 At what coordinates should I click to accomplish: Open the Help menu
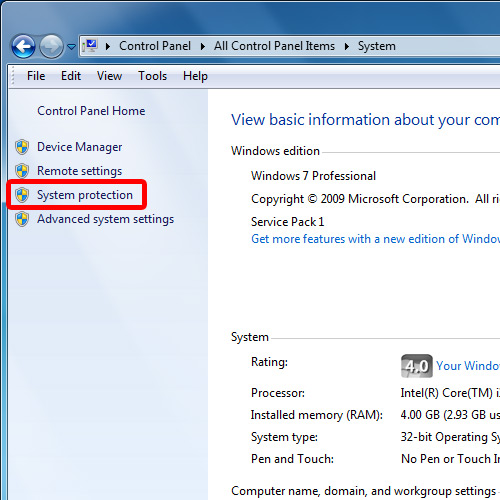(x=195, y=76)
